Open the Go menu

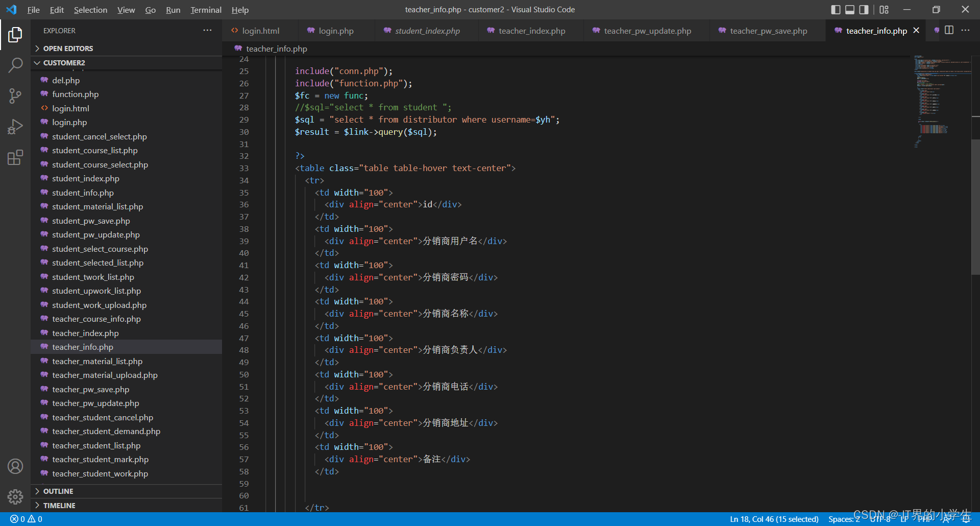150,10
